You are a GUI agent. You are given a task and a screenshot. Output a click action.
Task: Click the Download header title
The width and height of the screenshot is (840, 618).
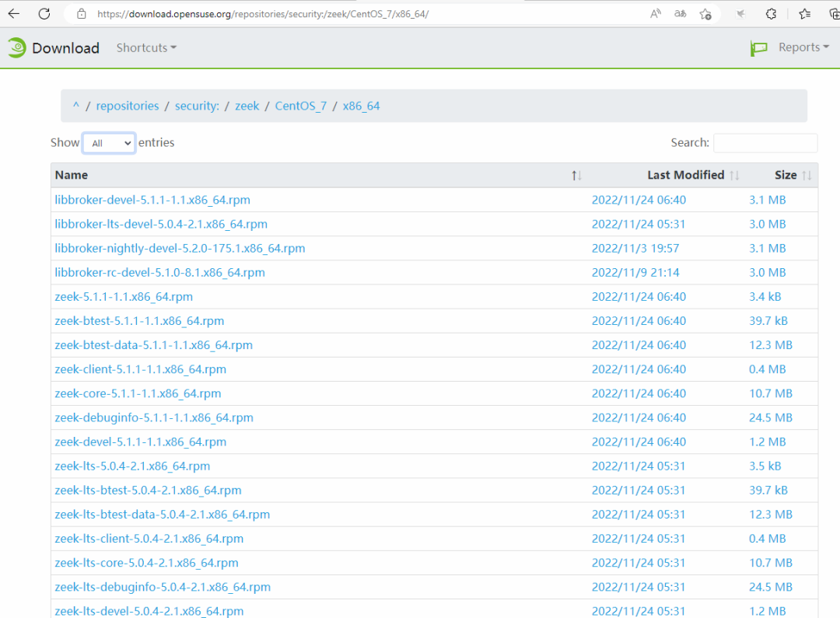pos(65,48)
